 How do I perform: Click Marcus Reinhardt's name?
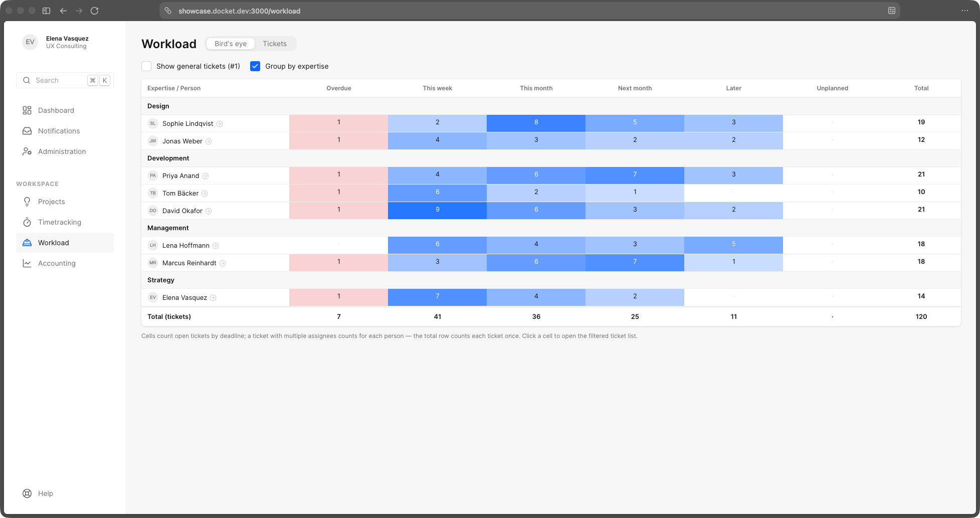[x=189, y=263]
